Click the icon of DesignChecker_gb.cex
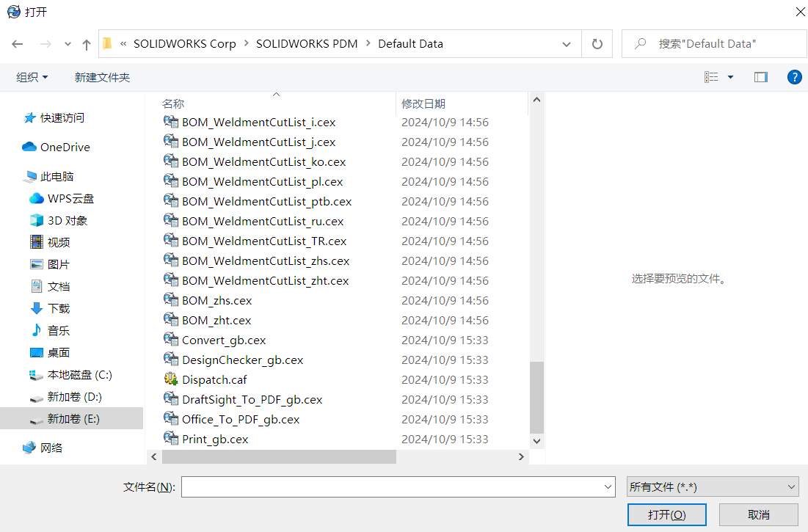This screenshot has width=808, height=532. pyautogui.click(x=171, y=359)
